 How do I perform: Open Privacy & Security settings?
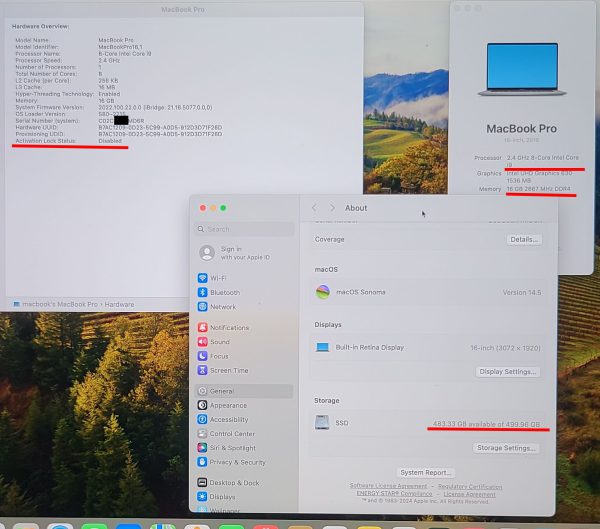click(x=237, y=462)
